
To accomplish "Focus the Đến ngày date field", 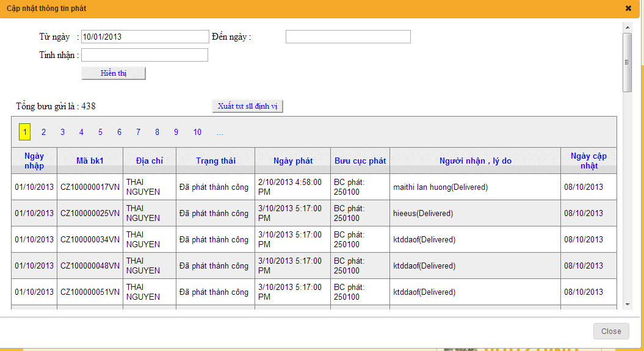I will pyautogui.click(x=348, y=37).
